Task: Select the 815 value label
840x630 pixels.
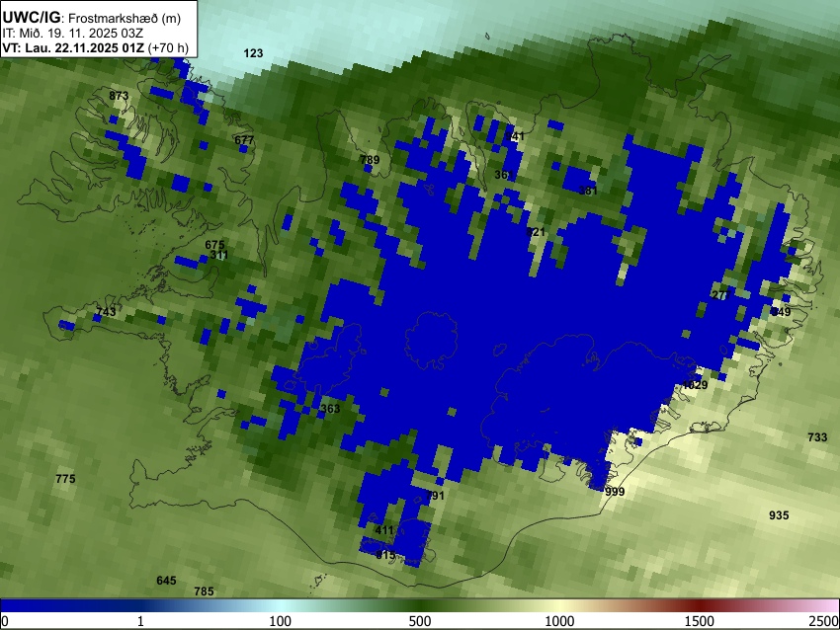Action: 385,555
